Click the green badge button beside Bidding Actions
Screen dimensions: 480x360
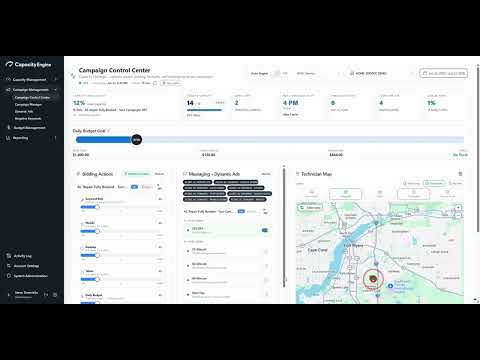(137, 174)
